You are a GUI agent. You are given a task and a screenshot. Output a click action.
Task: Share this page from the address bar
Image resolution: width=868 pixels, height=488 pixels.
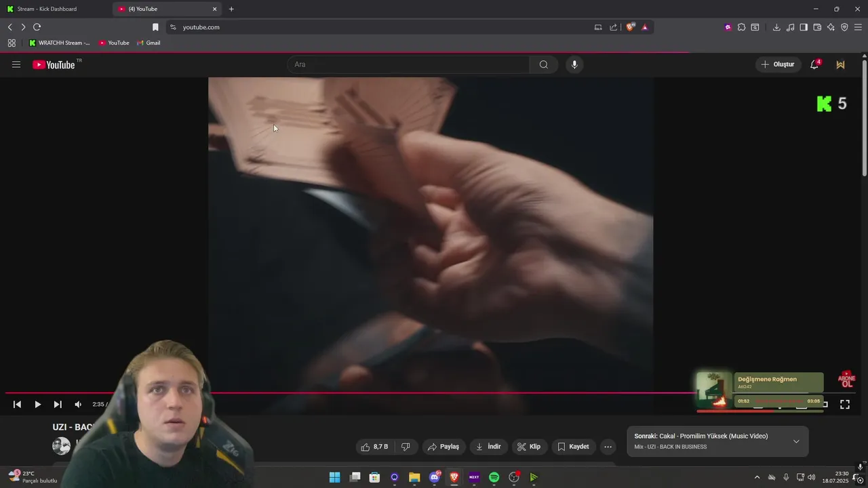tap(614, 27)
